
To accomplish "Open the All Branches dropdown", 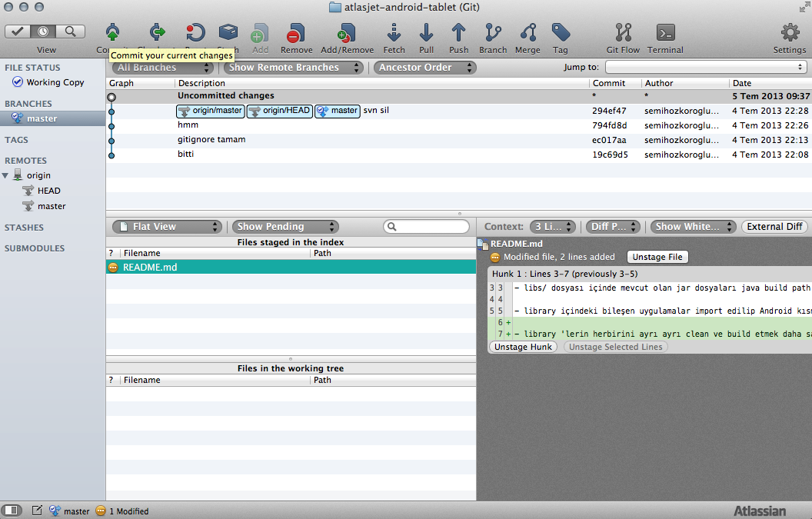I will [163, 68].
